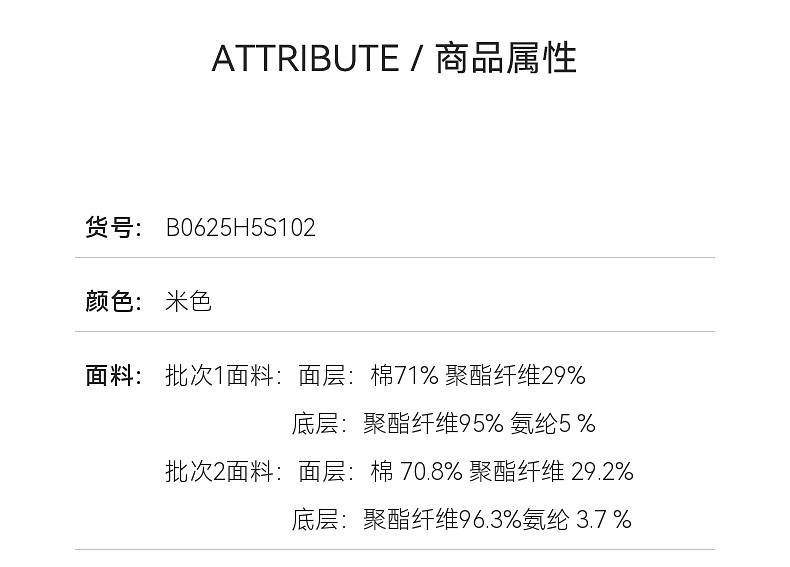Click the ATTRIBUTE heading word
790x567 pixels.
click(x=305, y=58)
